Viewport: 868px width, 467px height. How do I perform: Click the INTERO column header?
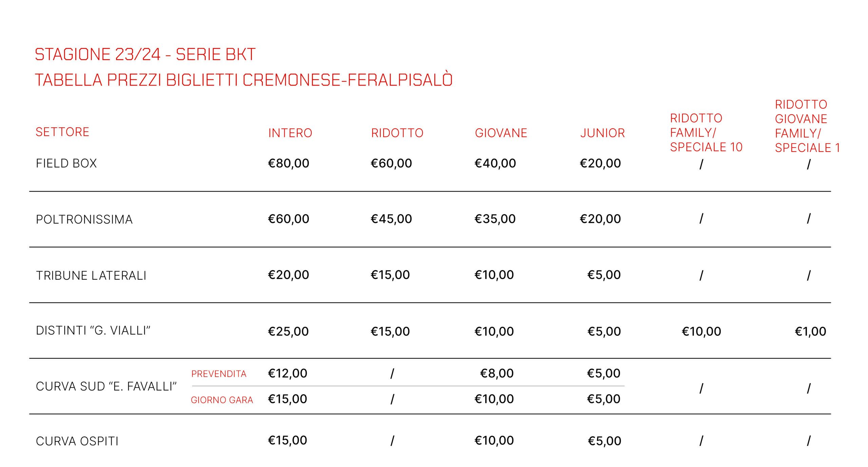pos(290,133)
